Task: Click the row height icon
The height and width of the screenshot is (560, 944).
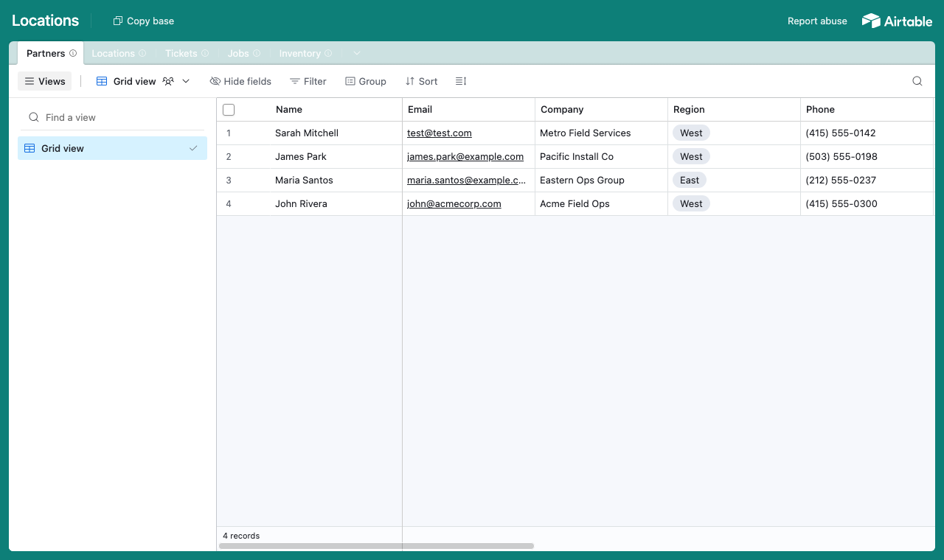Action: point(461,81)
